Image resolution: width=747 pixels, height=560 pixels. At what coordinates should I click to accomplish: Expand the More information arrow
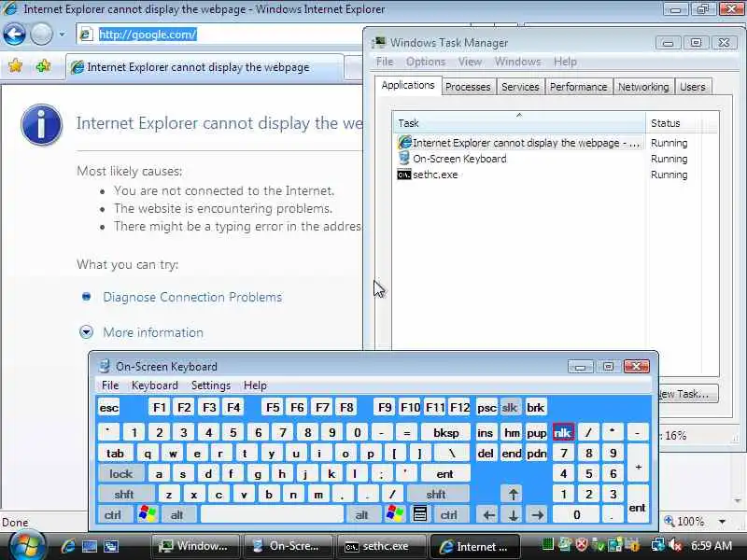pos(86,332)
